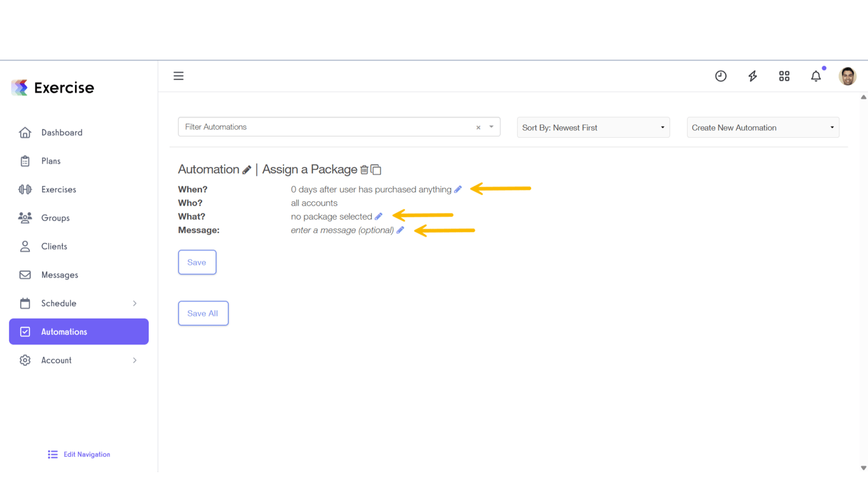Open the clock history icon
The height and width of the screenshot is (488, 868).
point(721,76)
